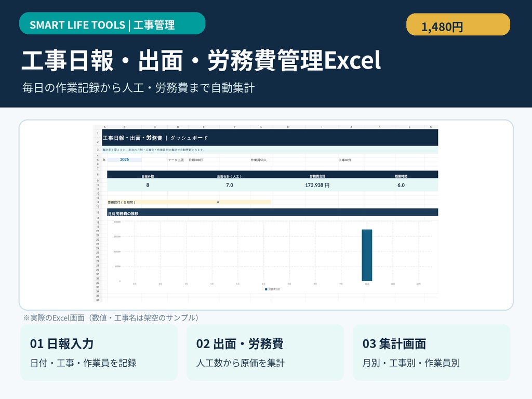The width and height of the screenshot is (532, 399).
Task: Click the subtitle 毎日の作業記録から人工・労務費まで自動集計
Action: [x=138, y=87]
